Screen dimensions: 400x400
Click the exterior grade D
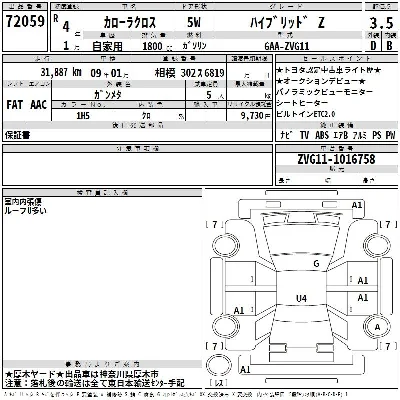373,45
